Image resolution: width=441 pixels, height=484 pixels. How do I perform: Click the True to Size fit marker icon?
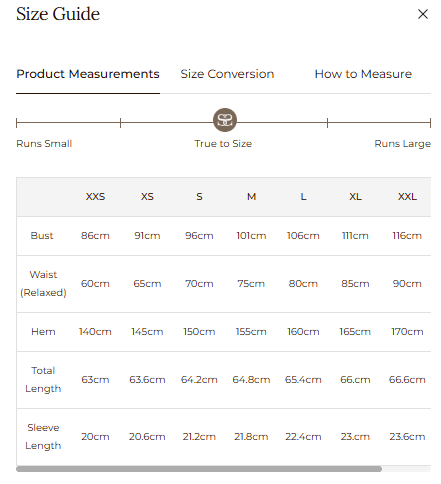pos(225,120)
